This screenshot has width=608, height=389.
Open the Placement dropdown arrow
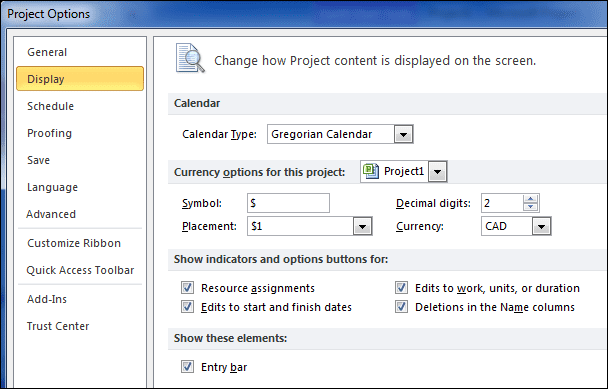click(362, 226)
